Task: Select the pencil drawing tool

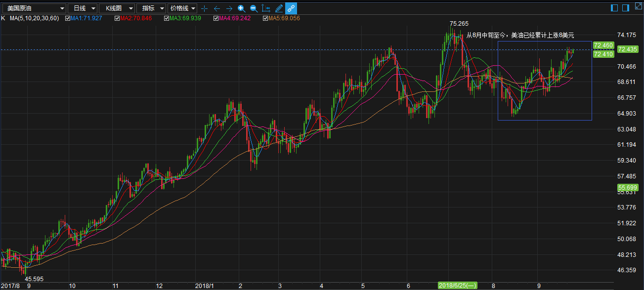Action: (279, 8)
